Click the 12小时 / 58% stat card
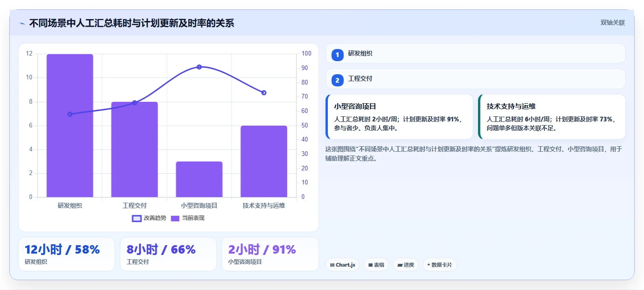644x290 pixels. pos(67,254)
